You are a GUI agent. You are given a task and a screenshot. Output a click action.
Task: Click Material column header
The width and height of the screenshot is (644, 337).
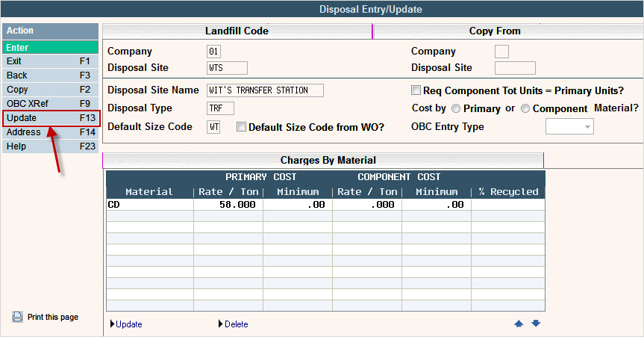click(x=149, y=192)
